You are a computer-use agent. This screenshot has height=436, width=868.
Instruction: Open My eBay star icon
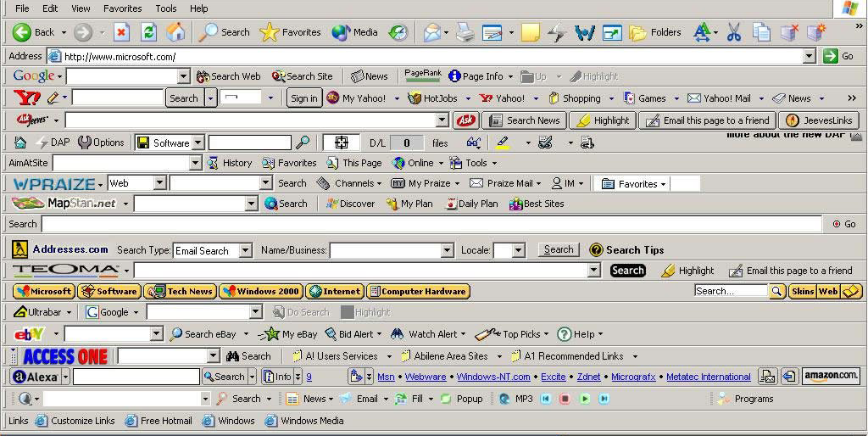pyautogui.click(x=272, y=334)
